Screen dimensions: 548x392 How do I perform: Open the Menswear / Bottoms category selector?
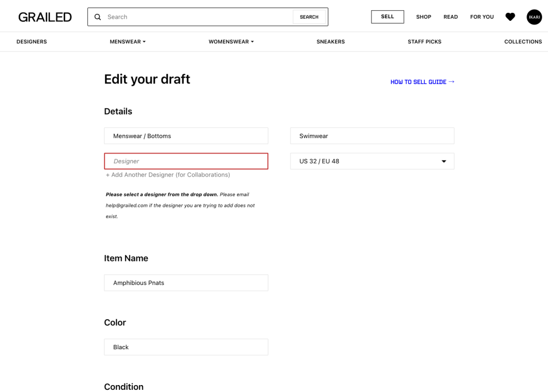click(x=186, y=136)
